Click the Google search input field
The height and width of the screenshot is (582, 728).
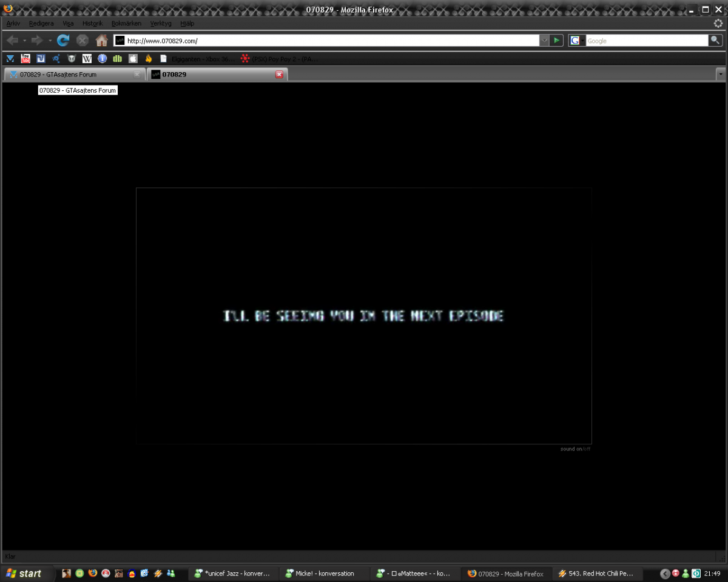[x=647, y=41]
